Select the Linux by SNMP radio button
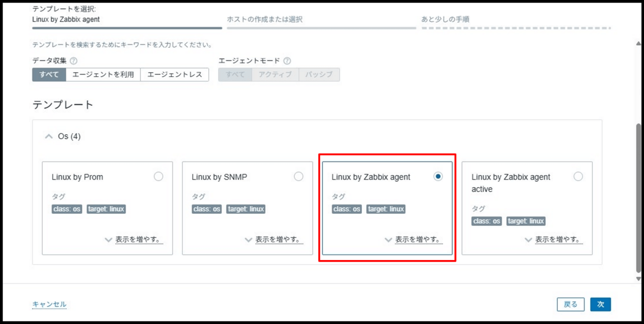 298,177
